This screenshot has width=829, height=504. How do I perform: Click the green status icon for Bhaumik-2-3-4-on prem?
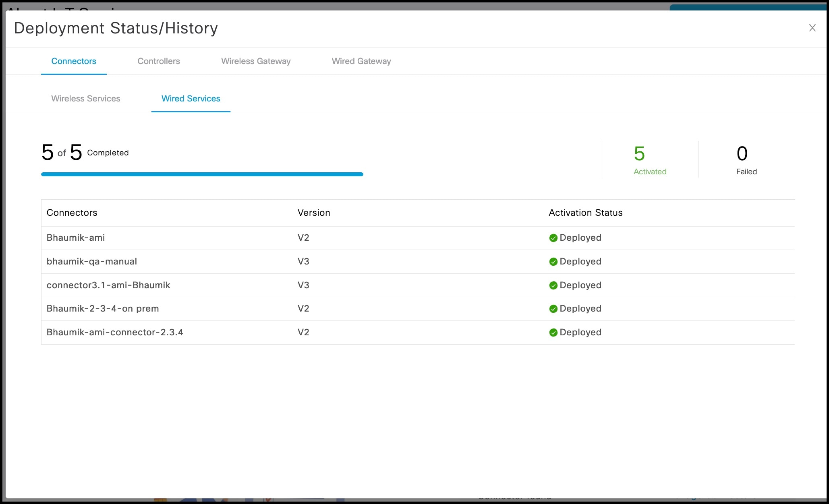pos(553,309)
